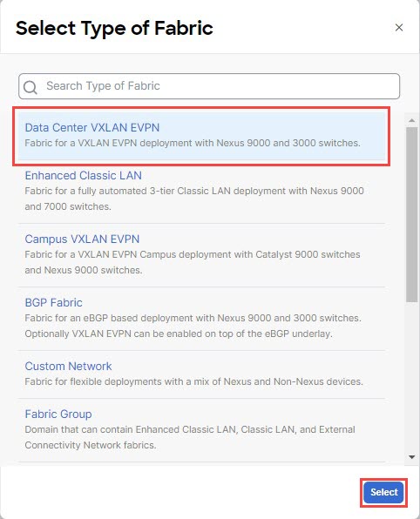The height and width of the screenshot is (519, 420).
Task: Click the External Connectivity Network domain description
Action: (190, 437)
